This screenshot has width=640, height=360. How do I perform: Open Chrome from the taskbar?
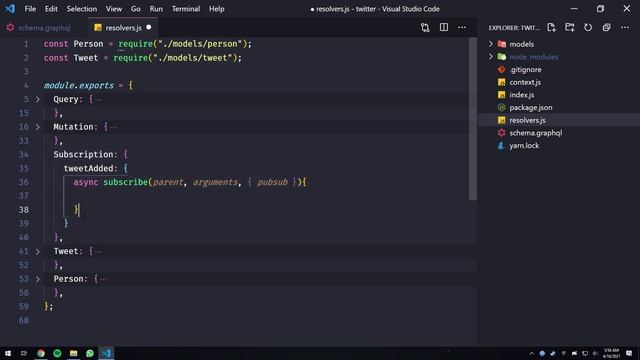tap(41, 353)
